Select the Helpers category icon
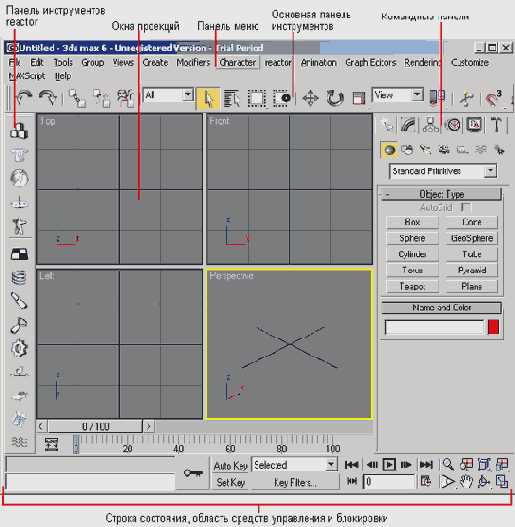Viewport: 515px width, 527px height. coord(462,150)
